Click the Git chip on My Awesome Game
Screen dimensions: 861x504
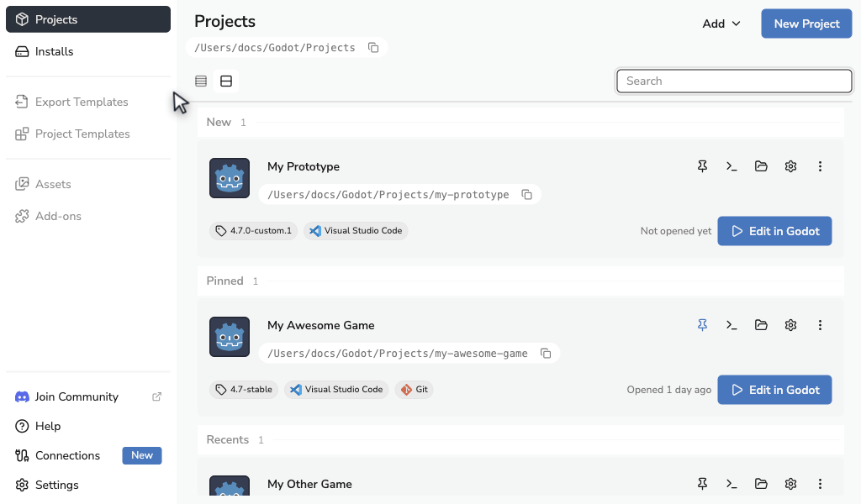coord(414,390)
